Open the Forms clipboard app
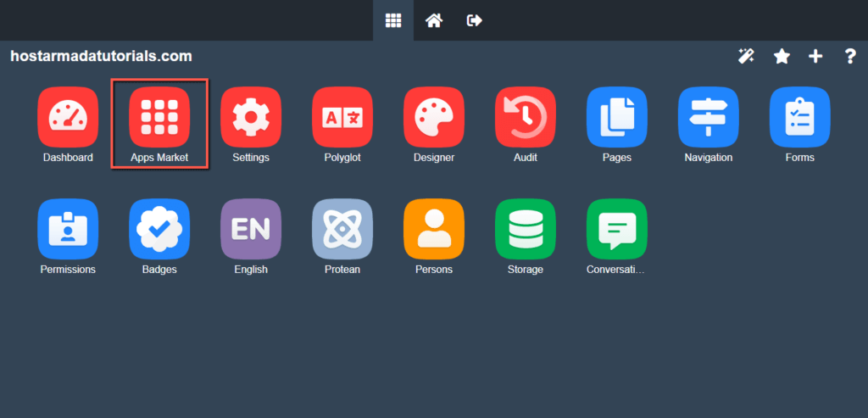 800,117
